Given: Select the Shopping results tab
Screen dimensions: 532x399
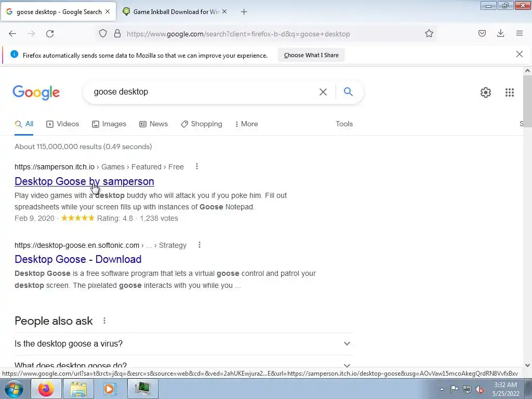Looking at the screenshot, I should pos(202,124).
